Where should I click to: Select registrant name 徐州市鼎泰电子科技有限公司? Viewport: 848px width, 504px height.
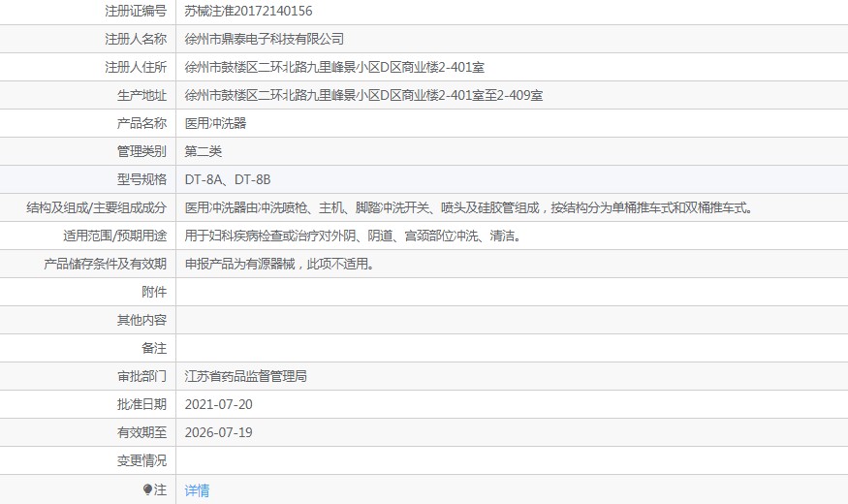(264, 39)
